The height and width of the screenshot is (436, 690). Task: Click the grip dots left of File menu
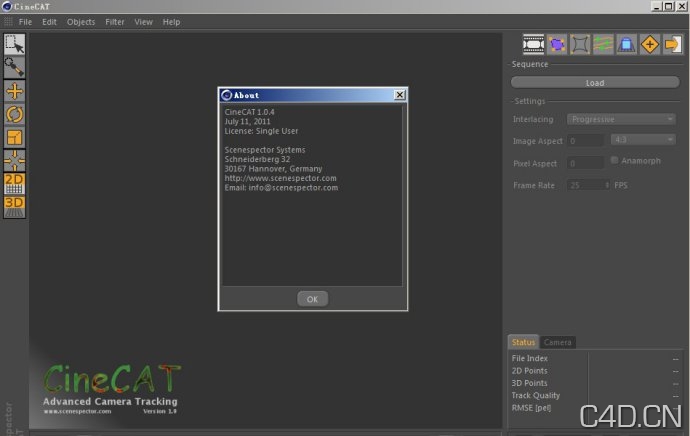pyautogui.click(x=8, y=22)
